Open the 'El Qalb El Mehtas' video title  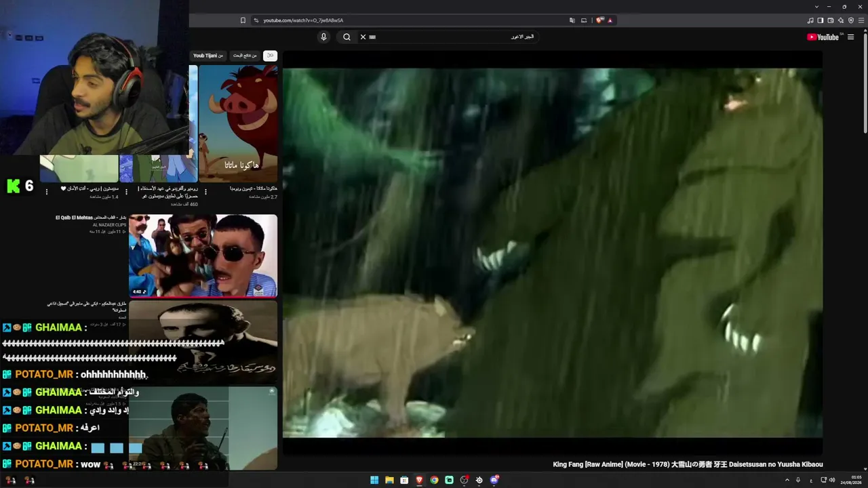pyautogui.click(x=91, y=218)
